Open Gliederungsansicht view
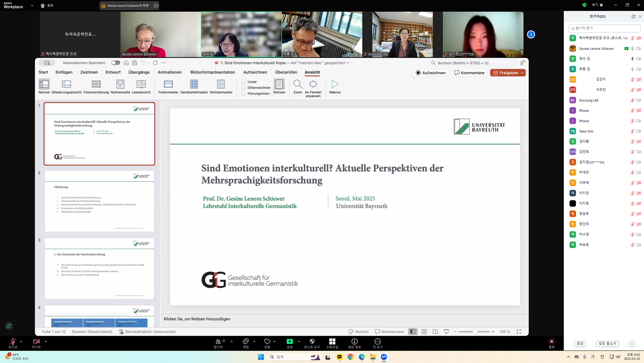 [x=67, y=86]
